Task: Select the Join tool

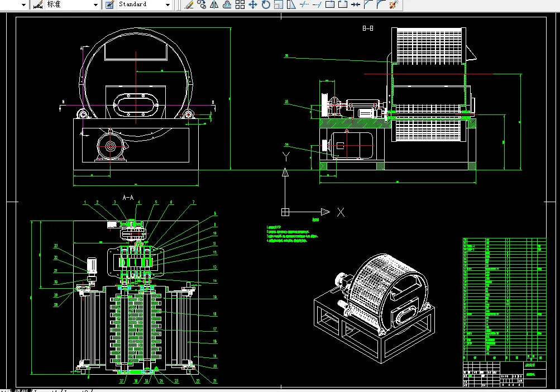Action: pos(356,4)
